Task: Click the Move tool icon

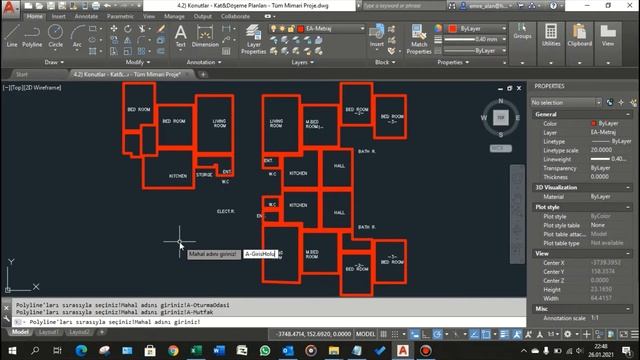Action: point(114,28)
